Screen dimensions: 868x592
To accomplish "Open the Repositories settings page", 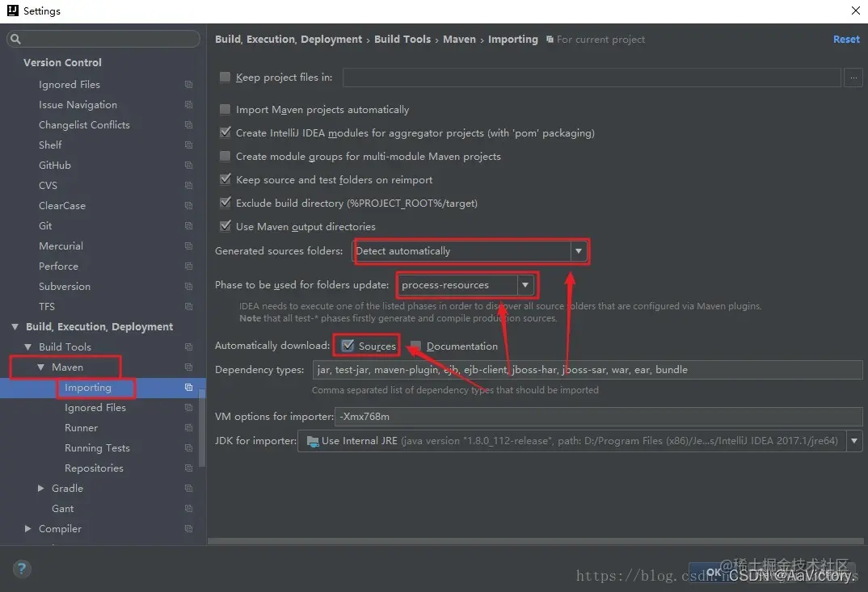I will coord(94,468).
